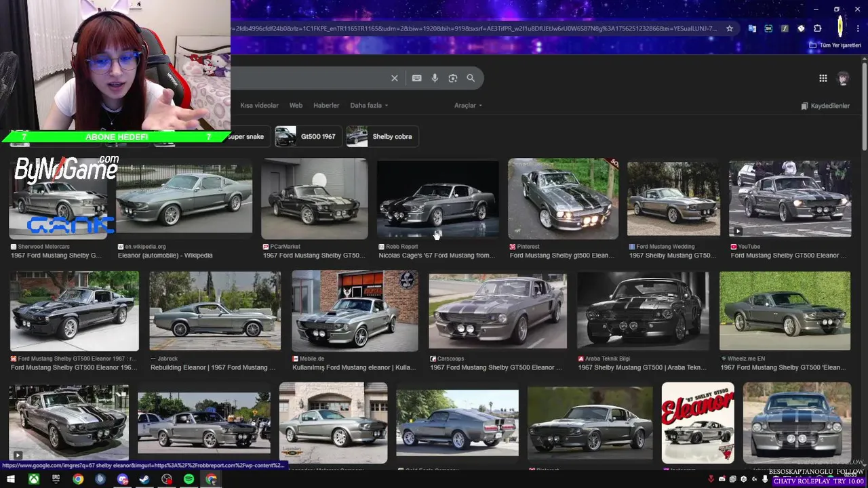Screen dimensions: 868x488
Task: Open the Google account avatar
Action: [843, 78]
